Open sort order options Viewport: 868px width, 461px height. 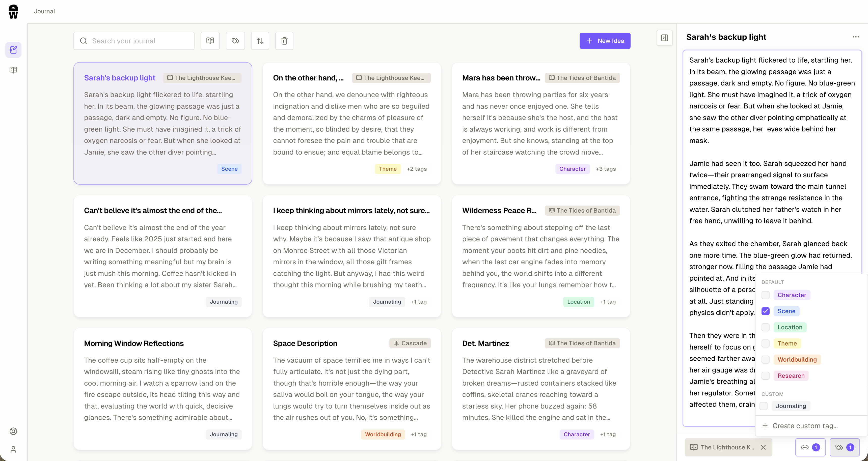click(x=260, y=41)
